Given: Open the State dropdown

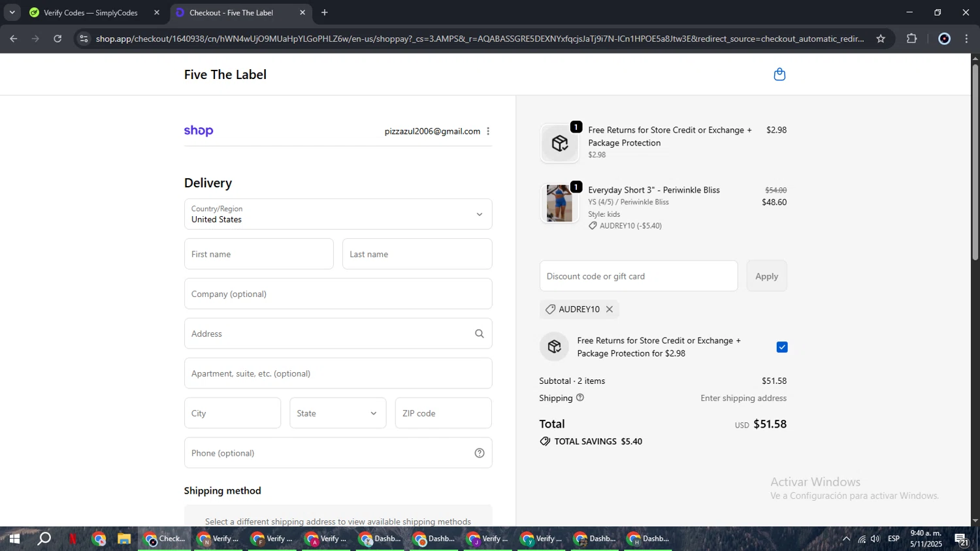Looking at the screenshot, I should (338, 413).
